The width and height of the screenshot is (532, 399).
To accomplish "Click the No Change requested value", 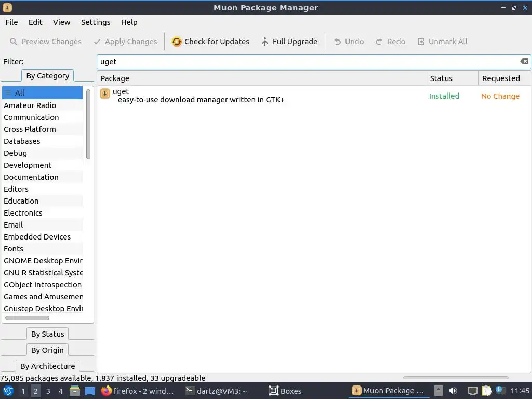I will click(500, 96).
